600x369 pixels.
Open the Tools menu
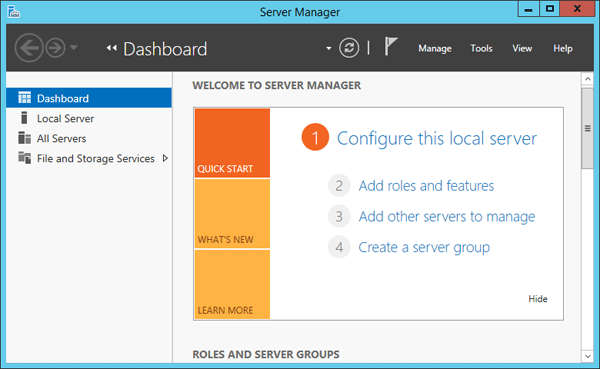(481, 48)
